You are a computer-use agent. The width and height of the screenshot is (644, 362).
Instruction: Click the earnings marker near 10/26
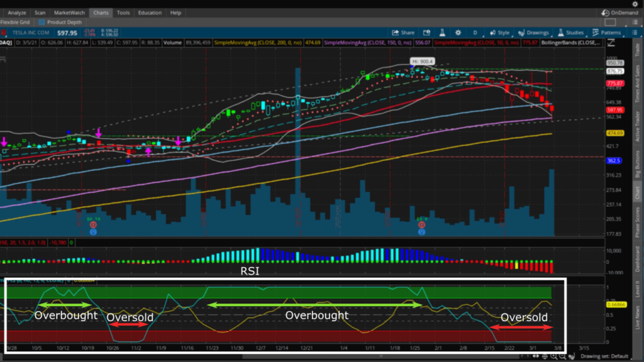pos(93,225)
